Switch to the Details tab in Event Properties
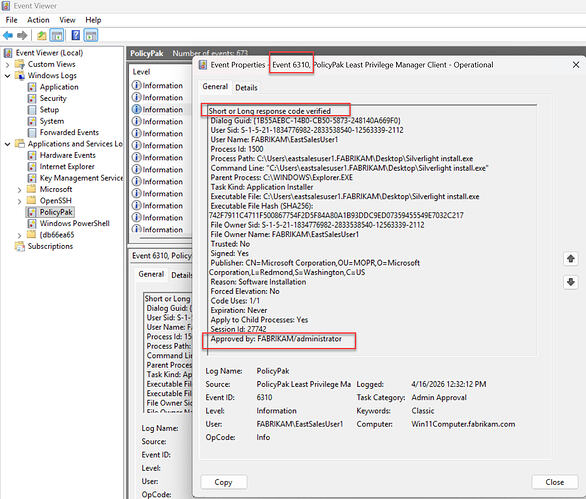The image size is (586, 499). pyautogui.click(x=246, y=87)
